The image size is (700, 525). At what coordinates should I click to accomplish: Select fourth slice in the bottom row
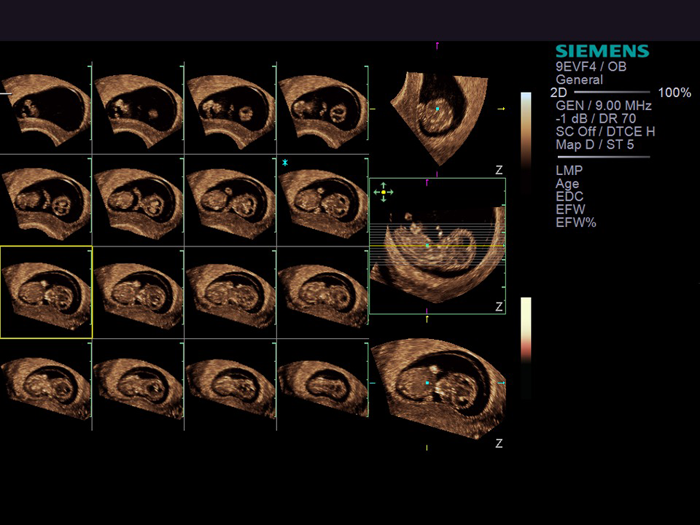point(323,385)
